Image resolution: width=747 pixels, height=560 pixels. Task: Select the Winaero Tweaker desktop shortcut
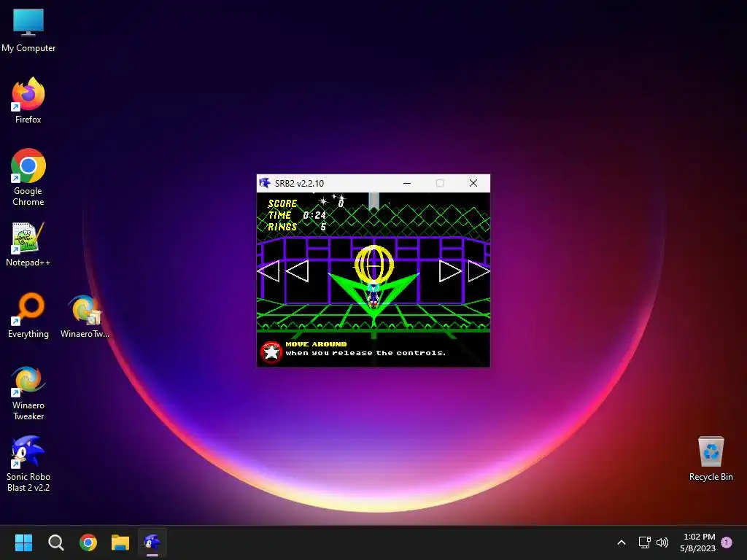tap(28, 392)
